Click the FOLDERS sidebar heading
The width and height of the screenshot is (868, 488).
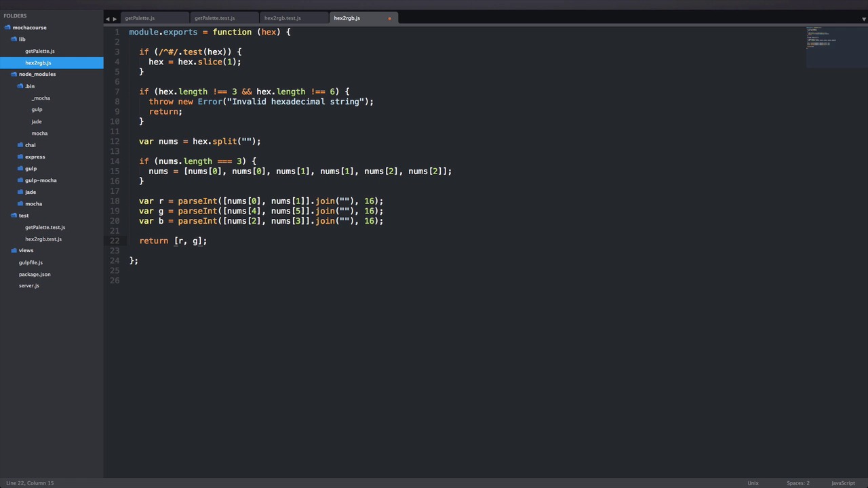[x=15, y=16]
